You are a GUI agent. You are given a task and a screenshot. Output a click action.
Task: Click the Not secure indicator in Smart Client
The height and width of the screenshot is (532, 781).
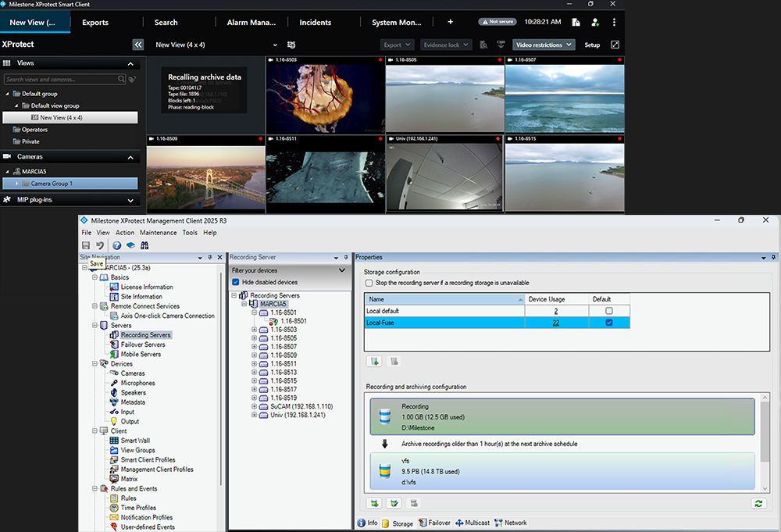(x=497, y=22)
